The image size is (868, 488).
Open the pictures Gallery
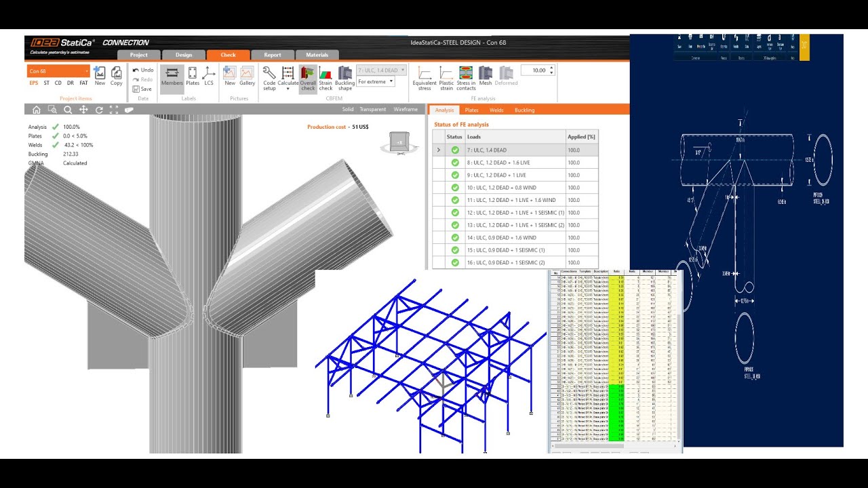pyautogui.click(x=247, y=76)
